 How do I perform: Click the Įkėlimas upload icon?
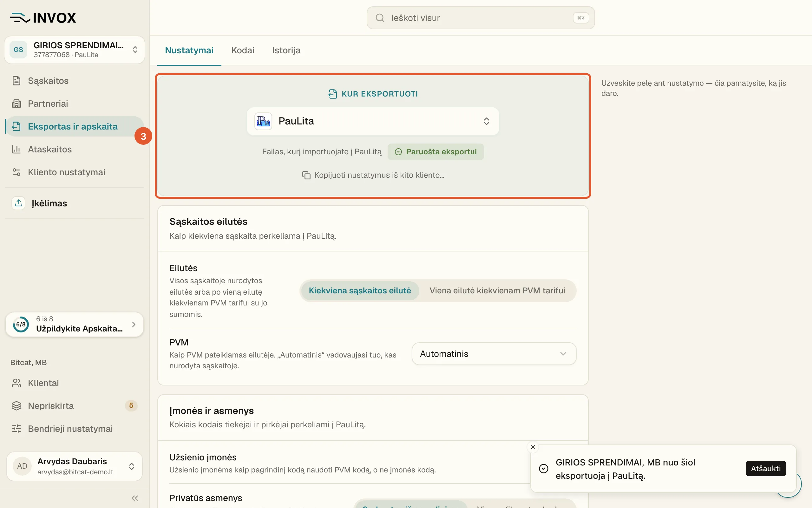coord(19,203)
